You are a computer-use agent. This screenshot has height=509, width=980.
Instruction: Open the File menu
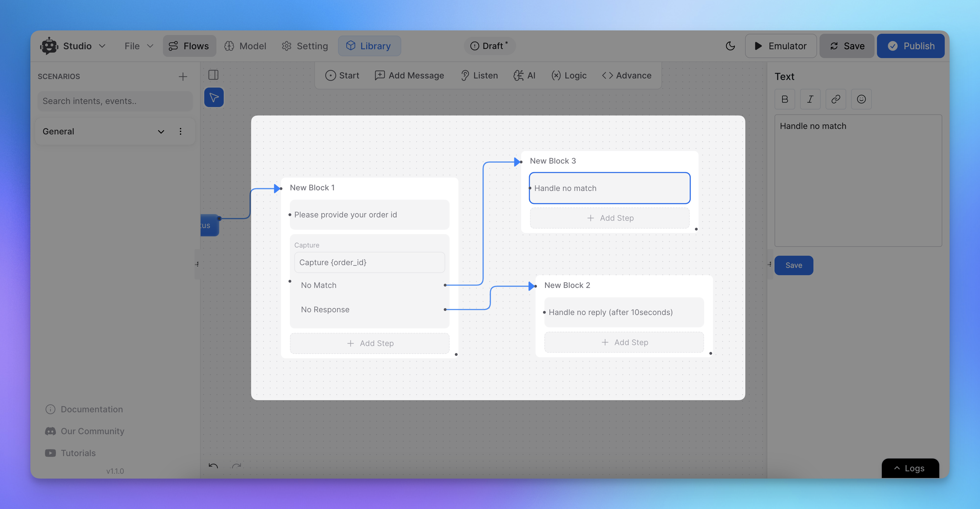pos(139,46)
